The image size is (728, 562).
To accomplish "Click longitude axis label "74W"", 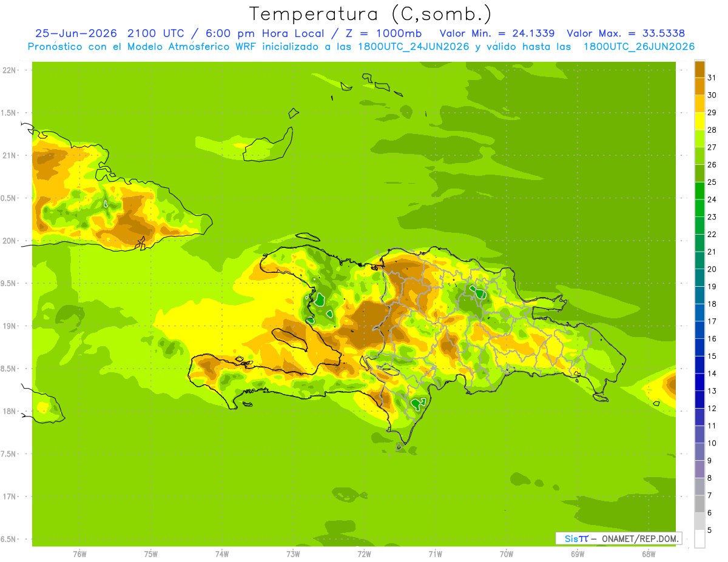I will click(x=222, y=554).
